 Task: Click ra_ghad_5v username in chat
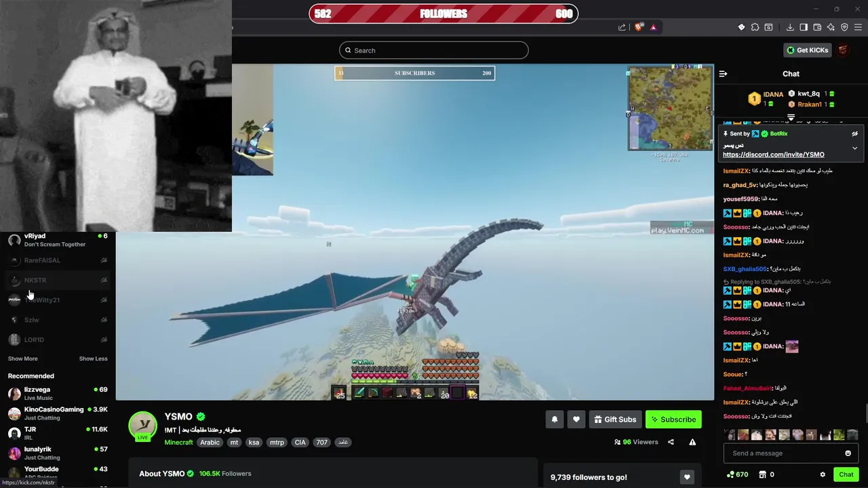tap(740, 185)
